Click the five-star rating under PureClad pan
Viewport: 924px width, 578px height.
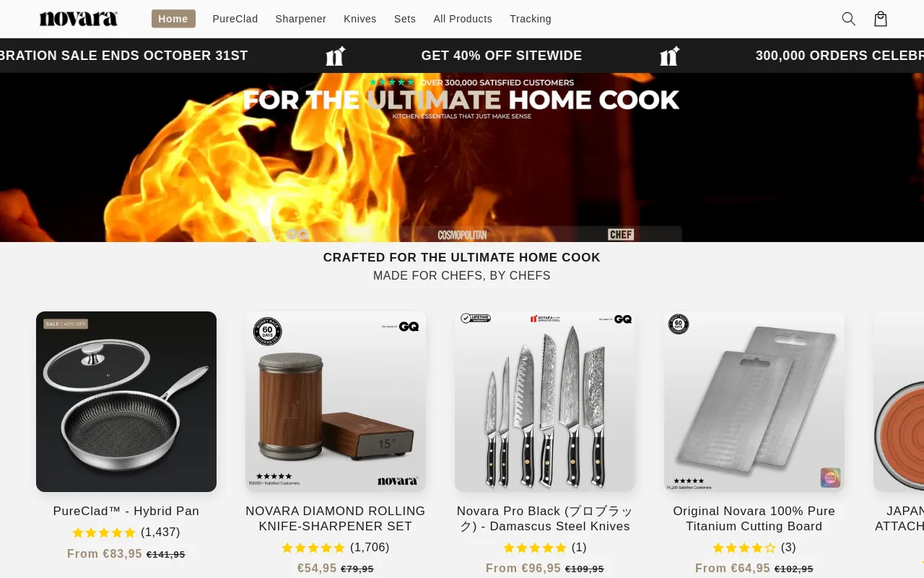coord(104,532)
